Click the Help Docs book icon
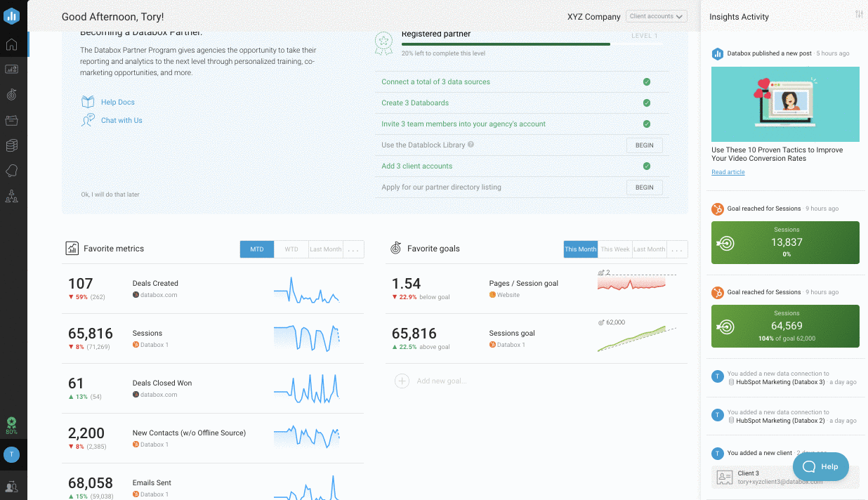 [88, 102]
